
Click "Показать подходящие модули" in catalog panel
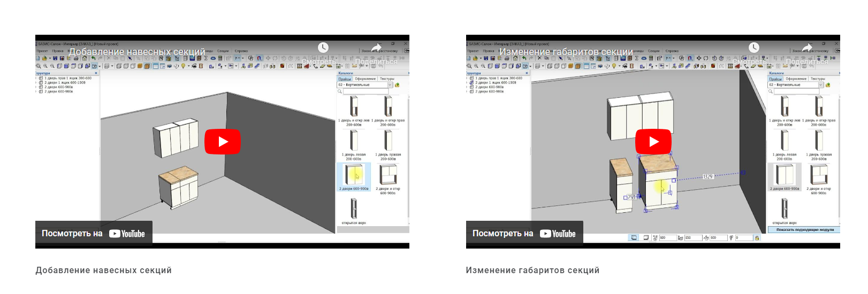pyautogui.click(x=805, y=230)
